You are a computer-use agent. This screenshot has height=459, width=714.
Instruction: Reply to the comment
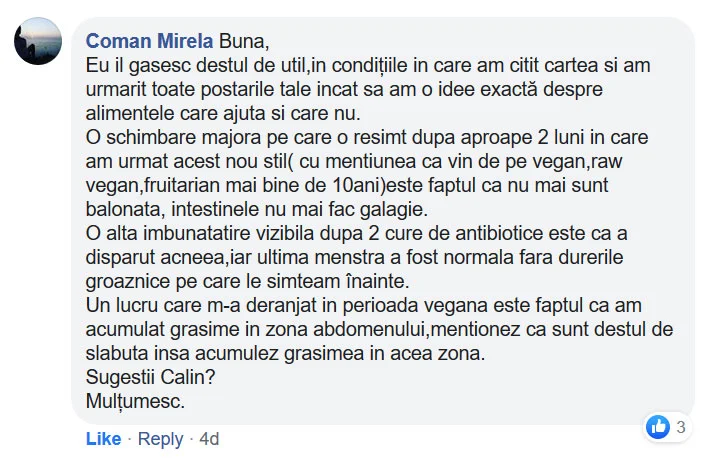(160, 439)
